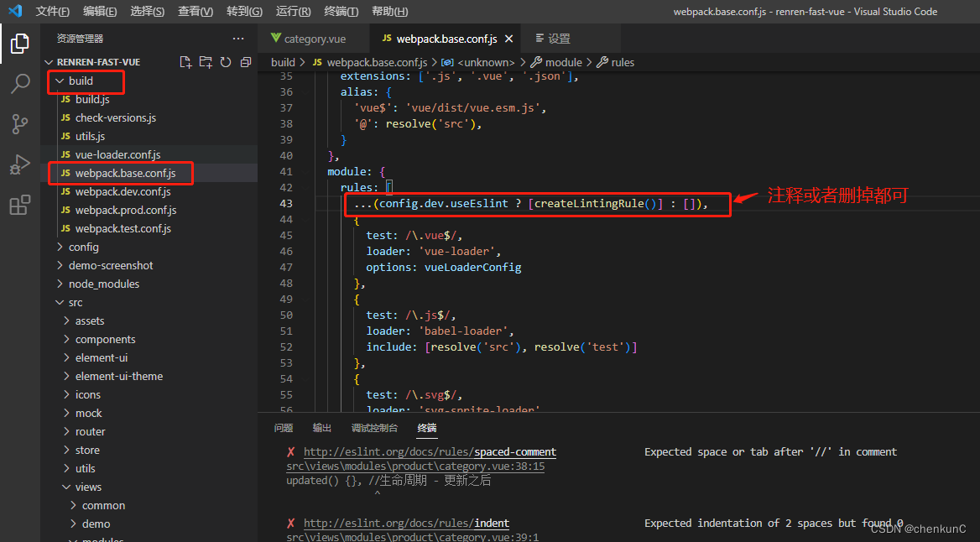Open category.vue:38:15 terminal file link

tap(415, 466)
